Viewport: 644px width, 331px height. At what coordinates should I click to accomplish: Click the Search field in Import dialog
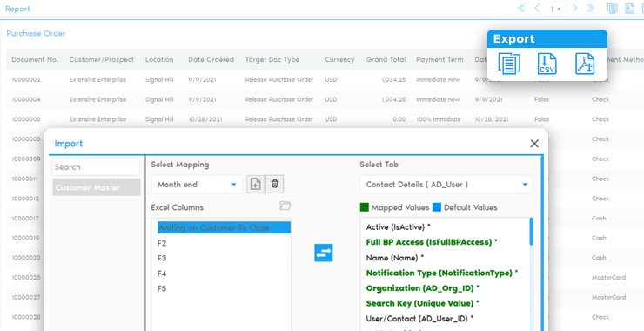(96, 167)
